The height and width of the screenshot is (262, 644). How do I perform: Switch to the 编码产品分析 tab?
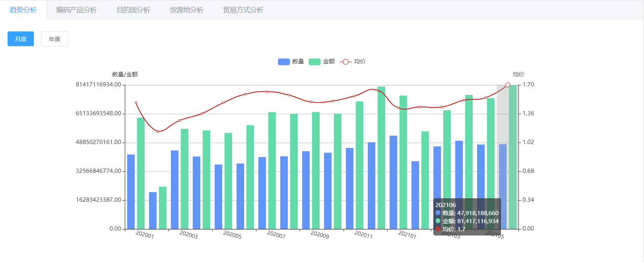point(77,10)
